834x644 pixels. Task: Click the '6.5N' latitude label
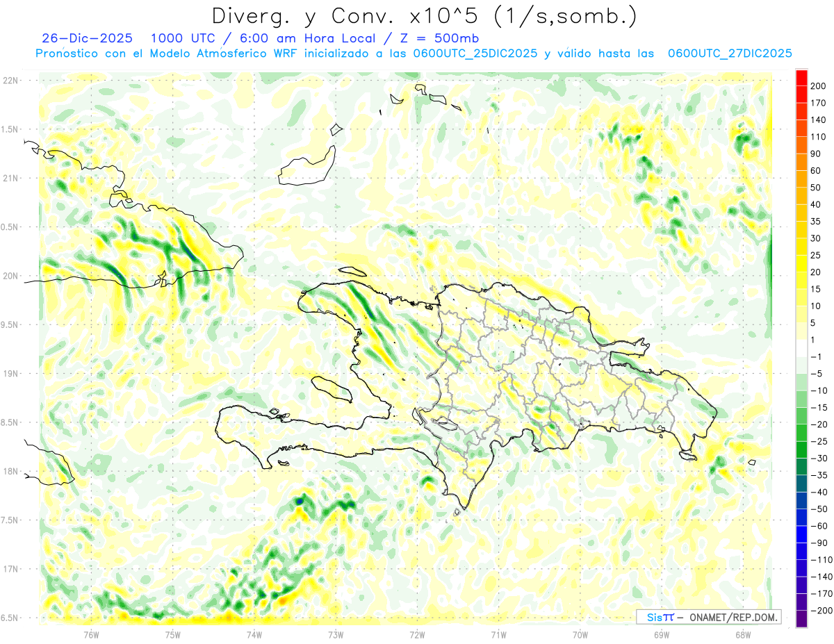[10, 618]
